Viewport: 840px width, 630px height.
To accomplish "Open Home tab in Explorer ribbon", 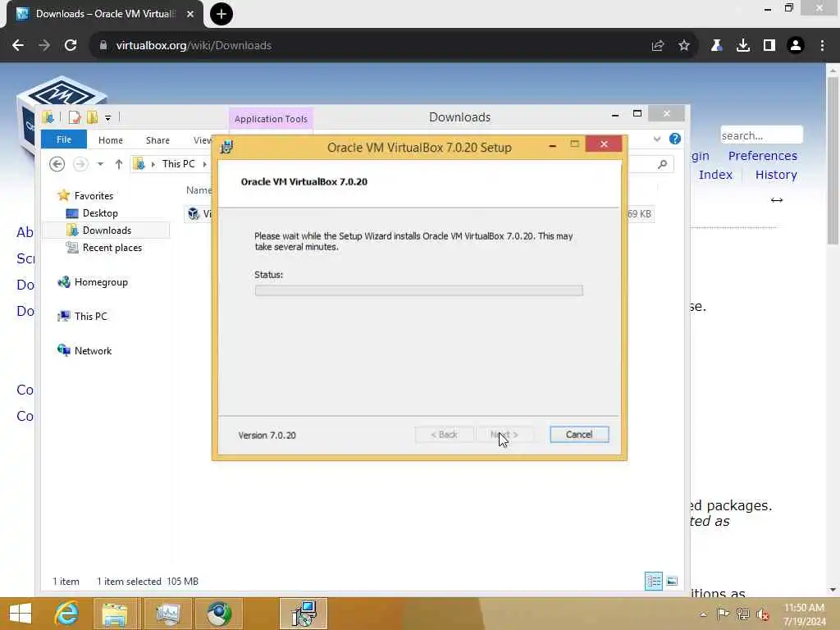I will 111,139.
